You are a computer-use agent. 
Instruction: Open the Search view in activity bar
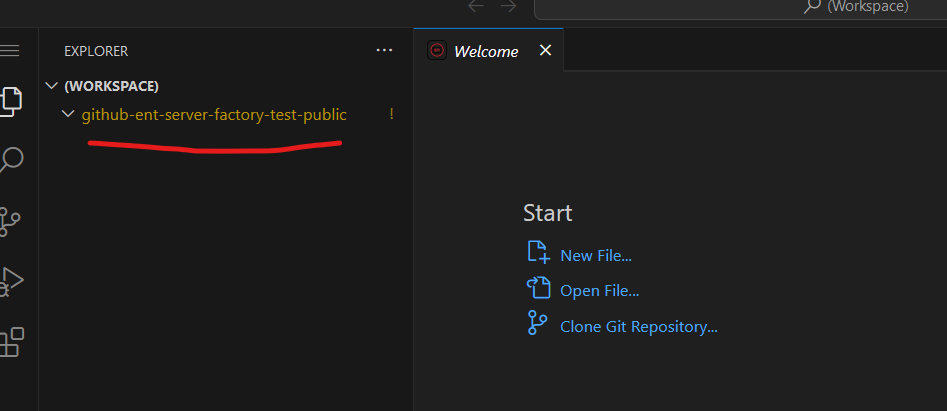click(11, 160)
